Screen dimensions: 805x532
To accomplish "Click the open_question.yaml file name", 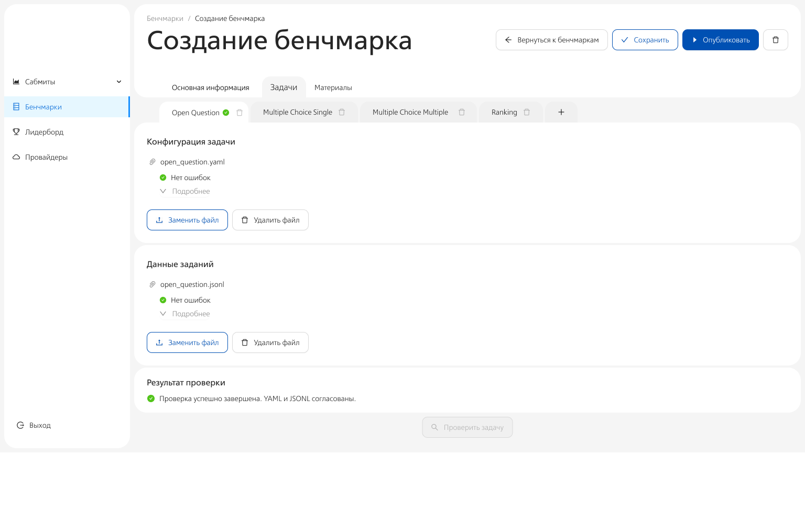I will pos(192,162).
